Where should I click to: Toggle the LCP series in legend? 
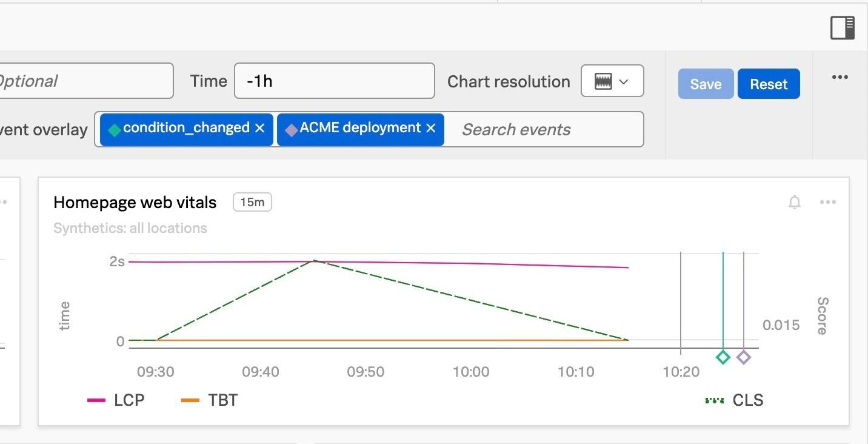point(117,400)
